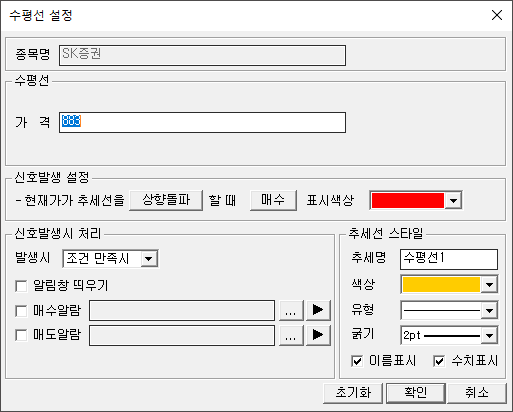Open the yellow 색상 color picker
The height and width of the screenshot is (412, 513).
449,285
